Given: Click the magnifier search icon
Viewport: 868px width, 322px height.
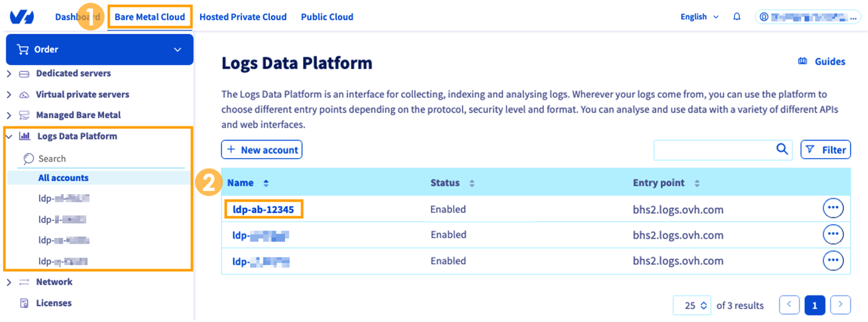Looking at the screenshot, I should 782,149.
